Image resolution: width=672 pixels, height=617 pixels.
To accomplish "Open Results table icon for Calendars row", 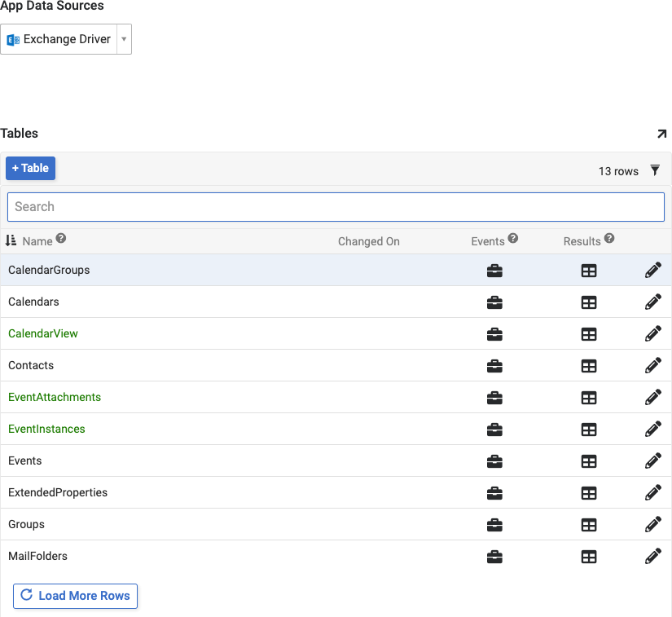I will 589,302.
